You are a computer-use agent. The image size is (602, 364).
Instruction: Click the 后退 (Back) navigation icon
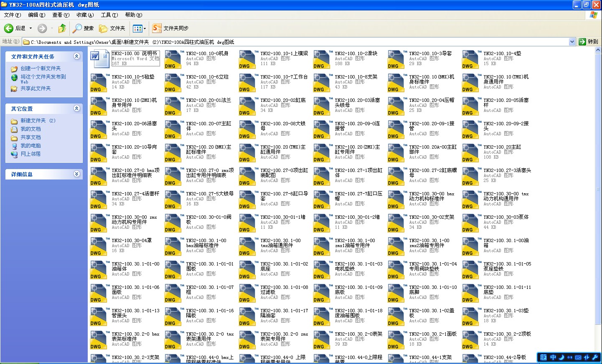pyautogui.click(x=9, y=28)
